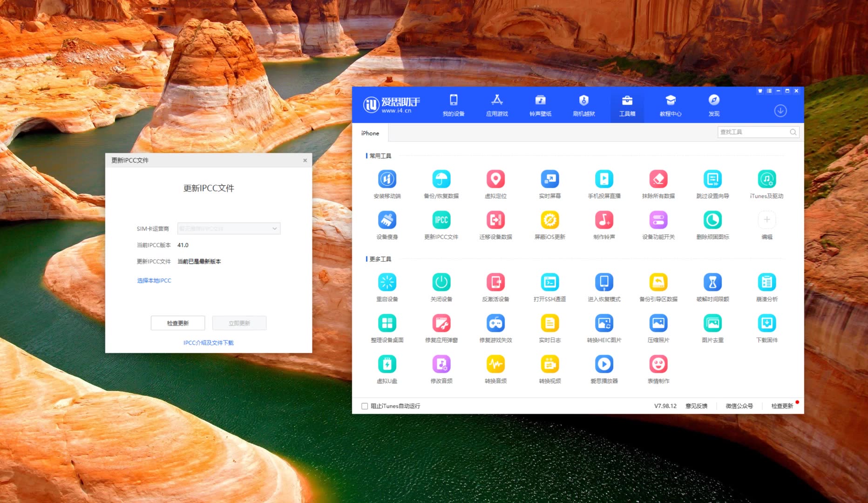Open 反激活设备 tool

coord(495,282)
